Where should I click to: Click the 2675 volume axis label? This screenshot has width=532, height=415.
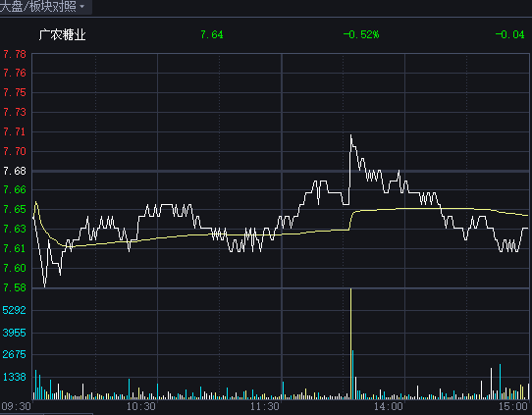pos(15,354)
